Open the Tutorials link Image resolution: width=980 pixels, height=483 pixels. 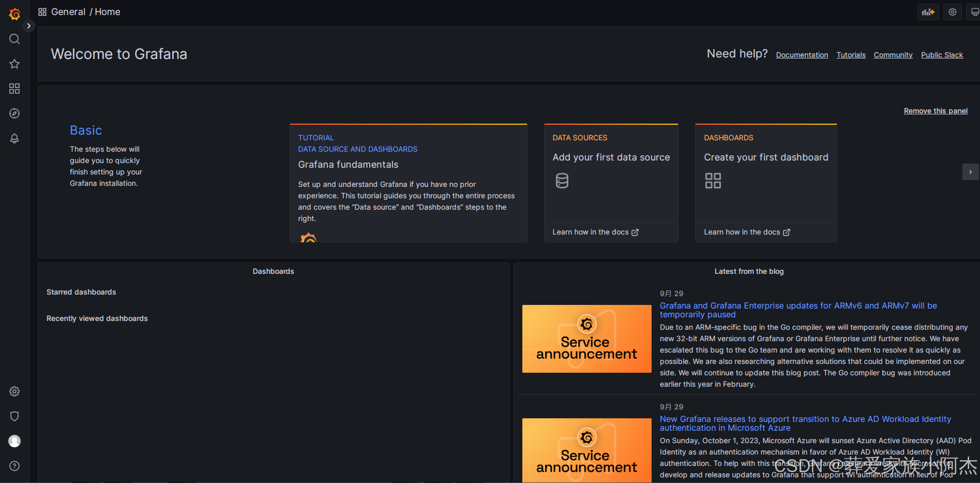(x=851, y=55)
